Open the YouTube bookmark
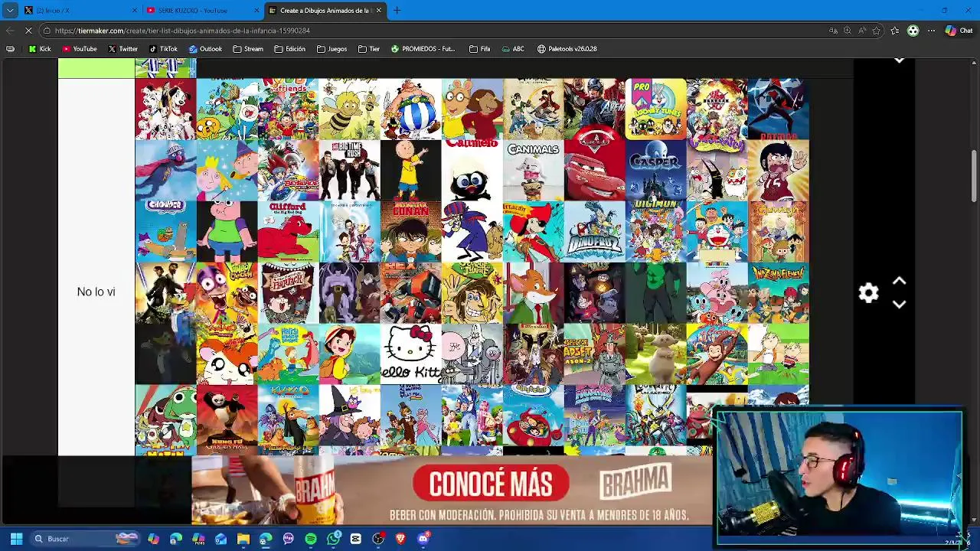Viewport: 980px width, 551px height. pyautogui.click(x=80, y=49)
